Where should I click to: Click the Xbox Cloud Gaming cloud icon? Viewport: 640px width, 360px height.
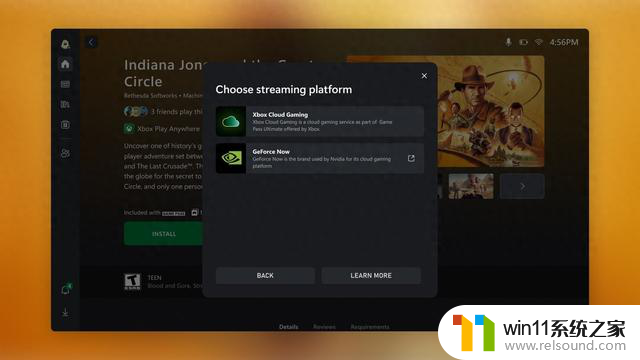pos(231,121)
